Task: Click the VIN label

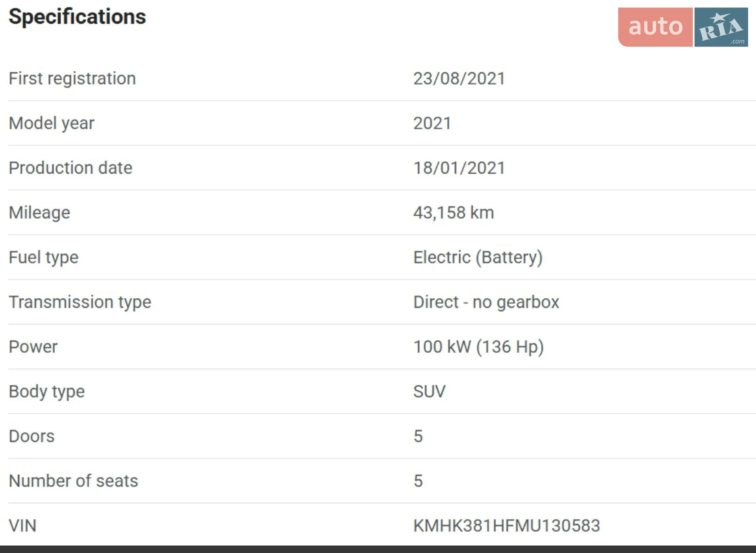Action: (22, 526)
